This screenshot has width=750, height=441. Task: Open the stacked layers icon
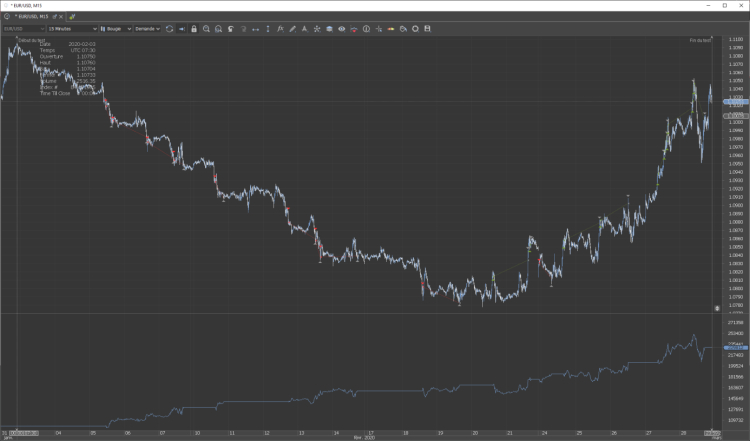(329, 29)
